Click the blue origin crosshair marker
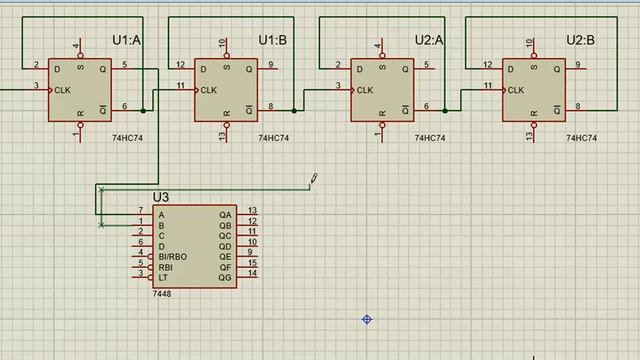 [367, 319]
